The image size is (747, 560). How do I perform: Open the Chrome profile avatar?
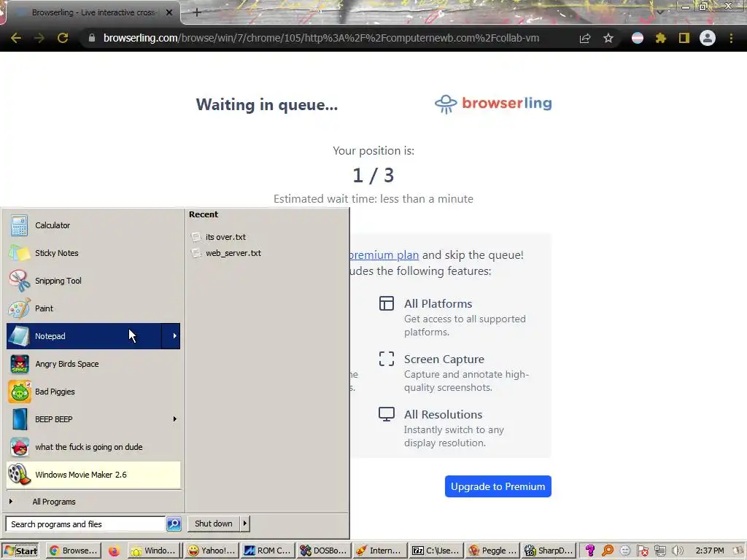point(708,38)
